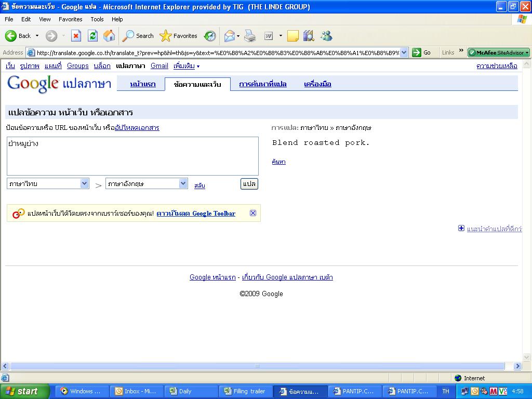
Task: Select the ข้อความและเว็บ tab
Action: (x=197, y=84)
